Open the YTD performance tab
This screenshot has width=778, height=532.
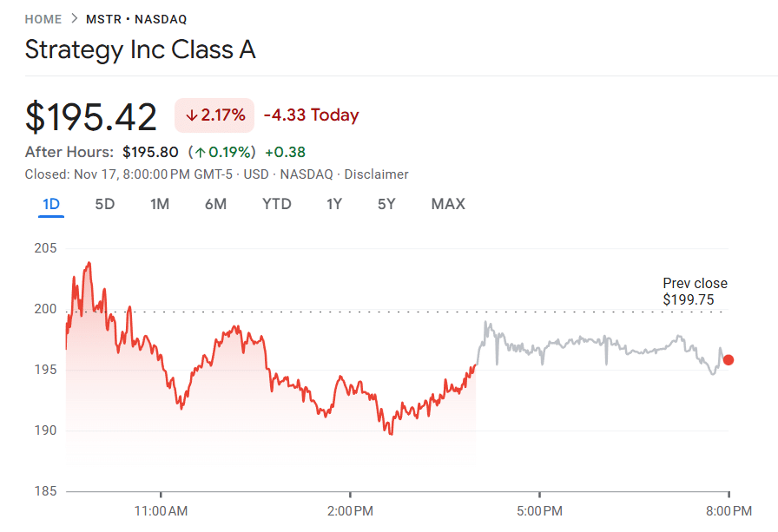click(x=276, y=204)
